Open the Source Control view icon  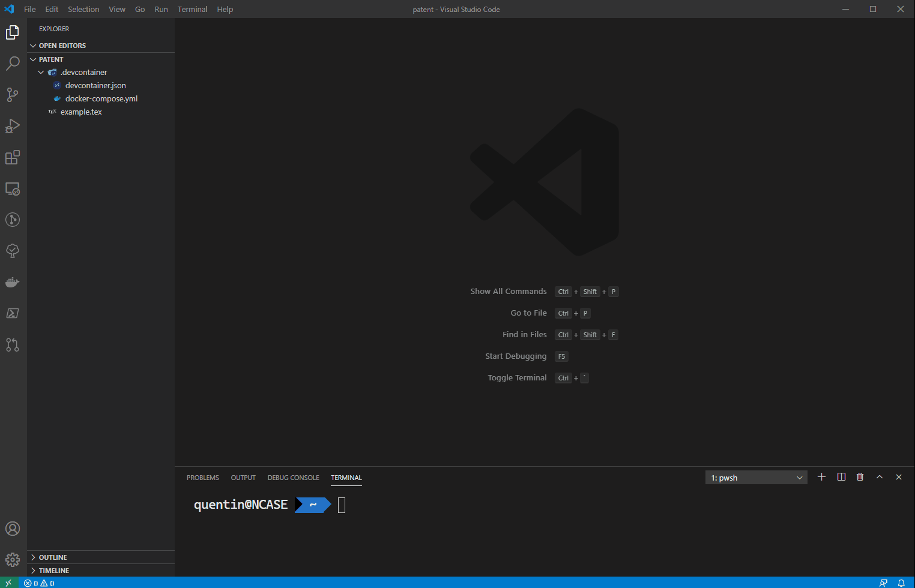tap(13, 95)
